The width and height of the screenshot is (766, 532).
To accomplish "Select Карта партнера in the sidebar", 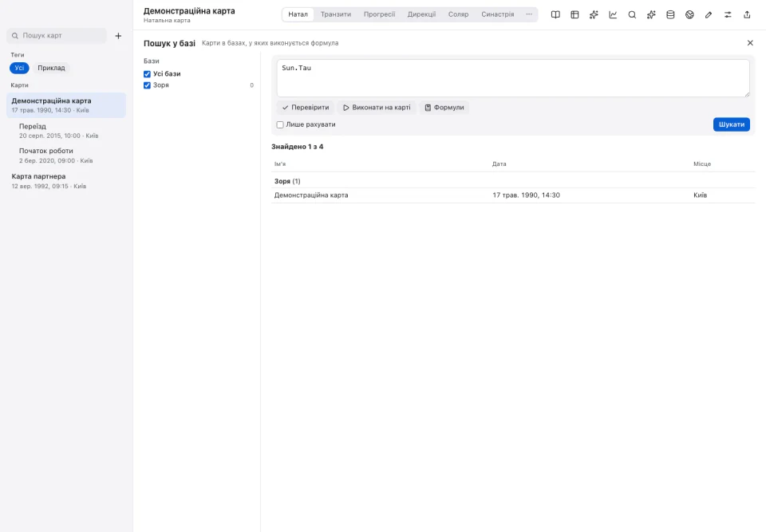I will [66, 181].
